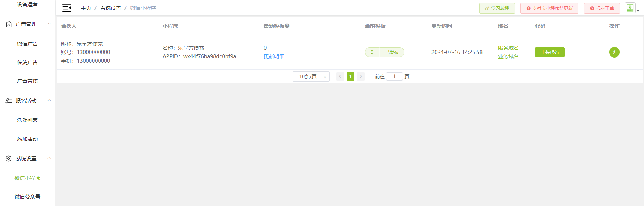
Task: Click the 上传代码 button
Action: pyautogui.click(x=550, y=52)
